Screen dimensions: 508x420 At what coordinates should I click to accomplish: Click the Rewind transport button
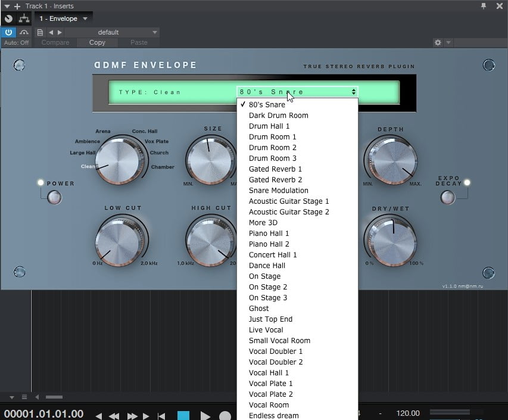(x=114, y=416)
